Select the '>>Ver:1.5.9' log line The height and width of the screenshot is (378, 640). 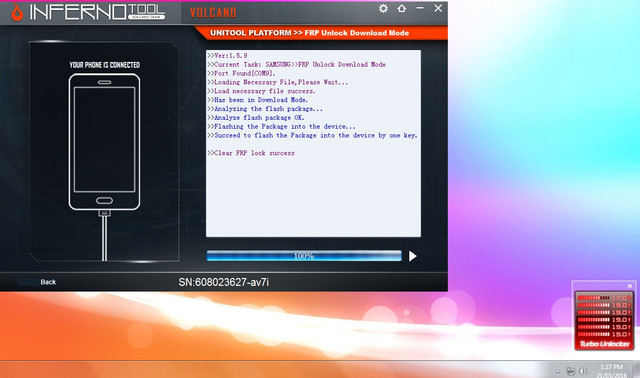[227, 56]
